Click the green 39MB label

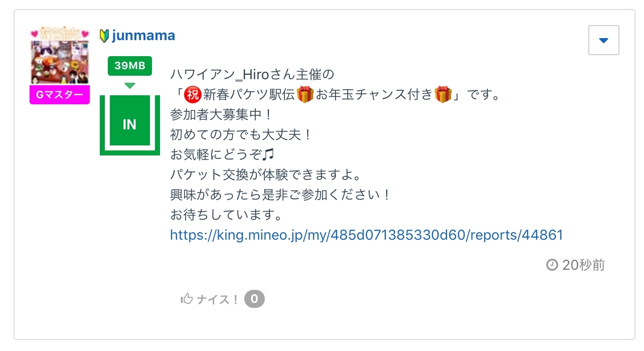[129, 65]
